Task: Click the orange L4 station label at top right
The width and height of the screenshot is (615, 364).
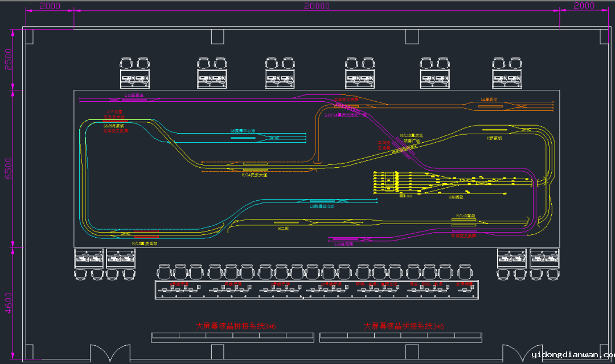Action: pos(489,100)
